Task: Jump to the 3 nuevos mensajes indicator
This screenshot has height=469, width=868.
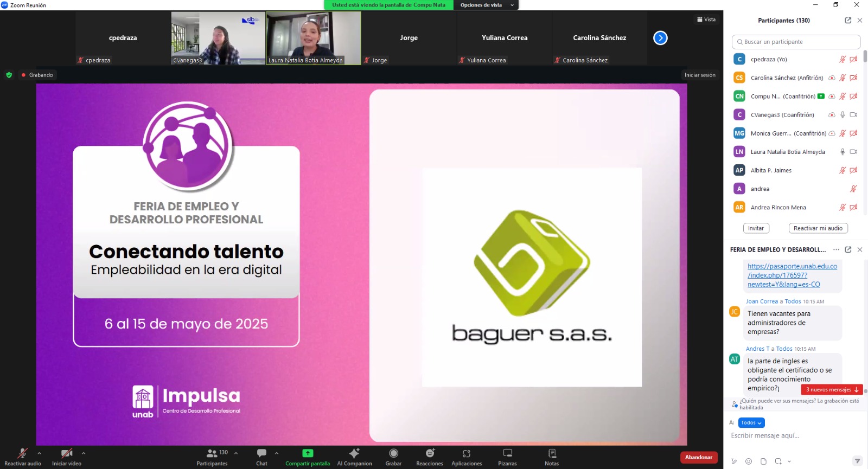Action: pos(832,389)
